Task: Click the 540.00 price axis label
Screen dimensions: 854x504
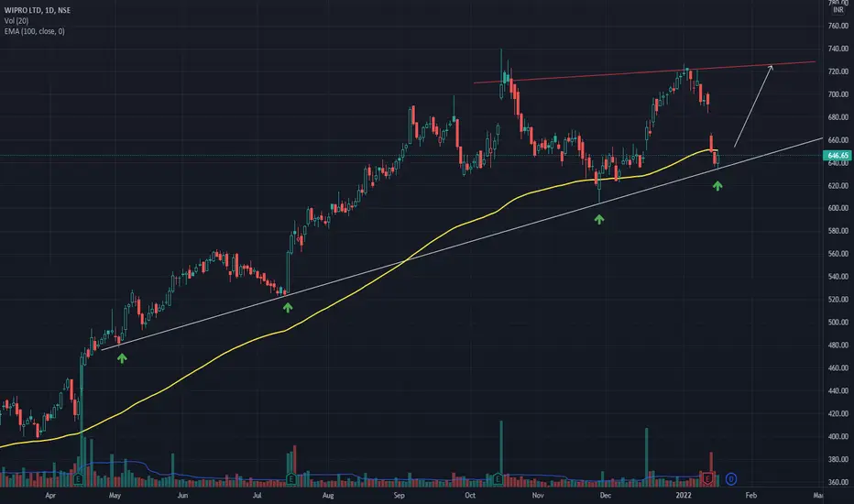Action: coord(838,277)
